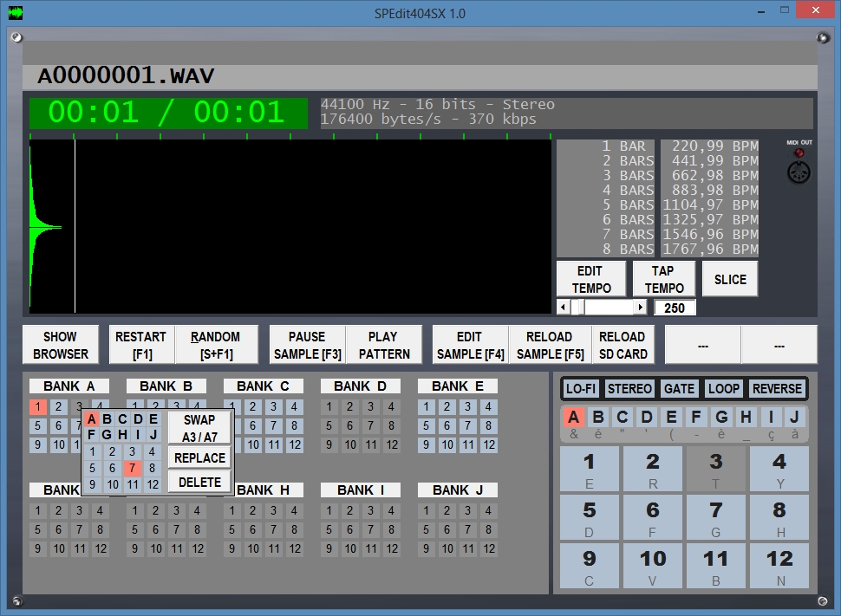
Task: Toggle the REVERSE option
Action: pyautogui.click(x=777, y=389)
